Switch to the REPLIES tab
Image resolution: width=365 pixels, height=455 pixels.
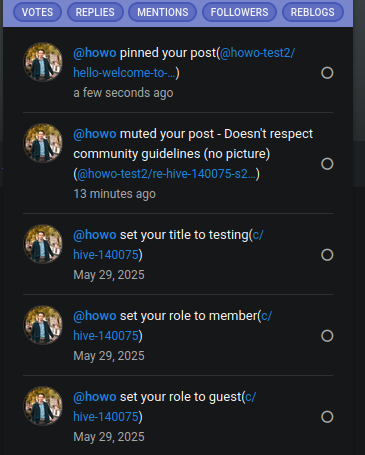pyautogui.click(x=95, y=12)
